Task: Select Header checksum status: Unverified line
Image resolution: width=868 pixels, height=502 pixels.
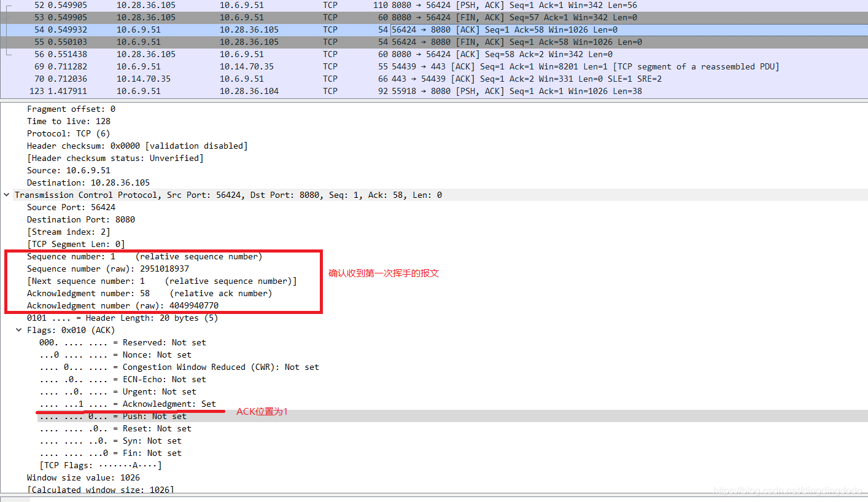Action: pos(115,158)
